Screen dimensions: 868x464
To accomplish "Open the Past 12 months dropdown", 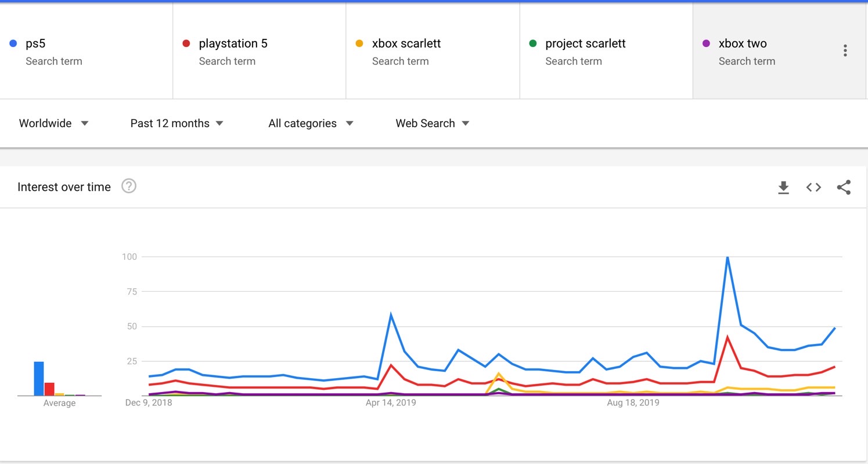I will [177, 123].
